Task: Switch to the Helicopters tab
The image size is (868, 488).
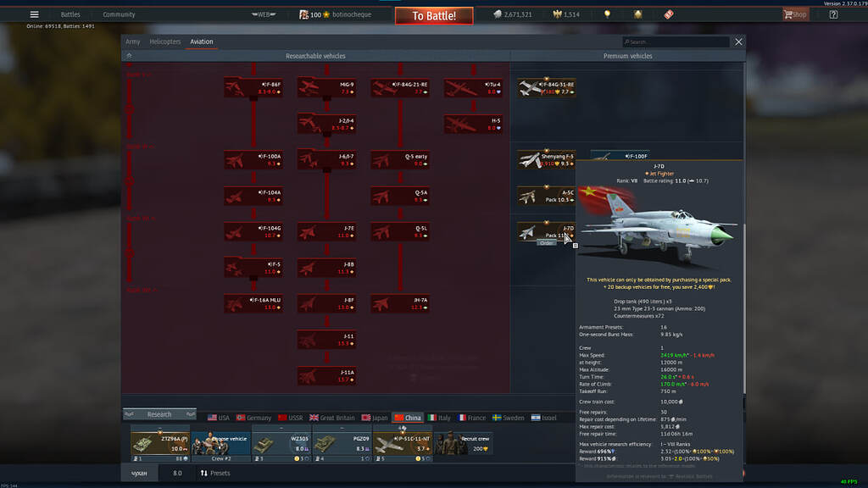Action: click(164, 42)
